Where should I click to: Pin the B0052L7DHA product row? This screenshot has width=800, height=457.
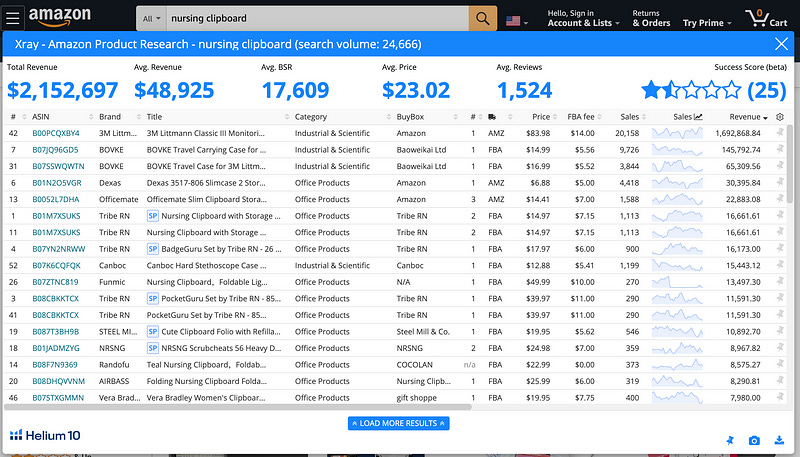pyautogui.click(x=780, y=199)
